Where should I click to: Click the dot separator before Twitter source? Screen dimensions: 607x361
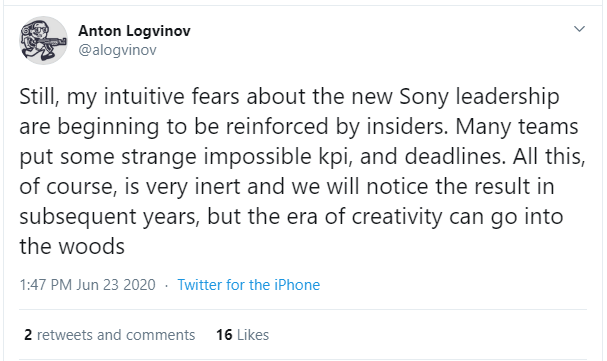click(166, 286)
